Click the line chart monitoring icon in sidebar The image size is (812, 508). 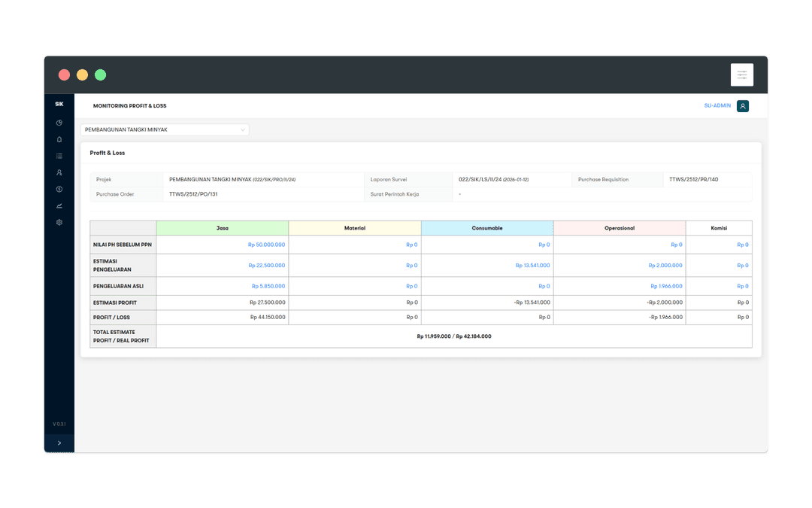pos(59,205)
